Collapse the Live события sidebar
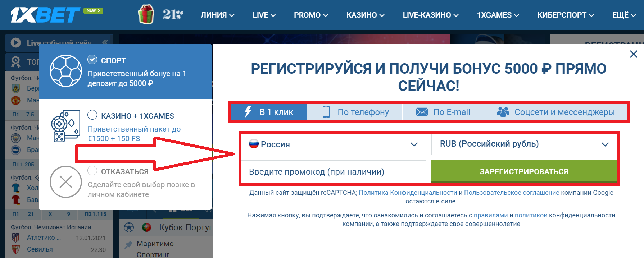This screenshot has width=644, height=258. (x=105, y=42)
